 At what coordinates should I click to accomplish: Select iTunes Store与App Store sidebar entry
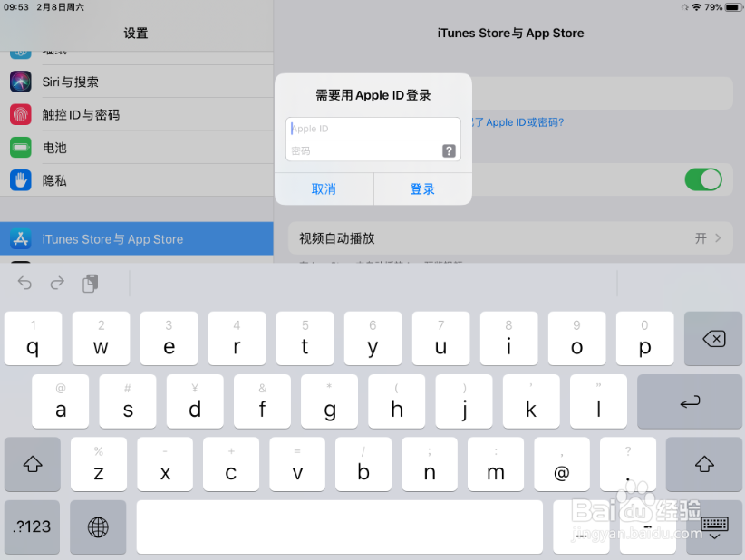[x=136, y=238]
